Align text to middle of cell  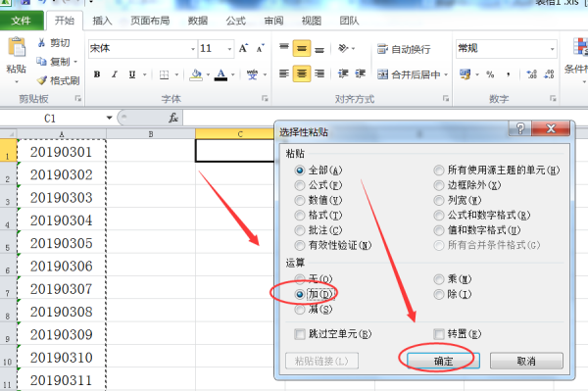point(302,48)
